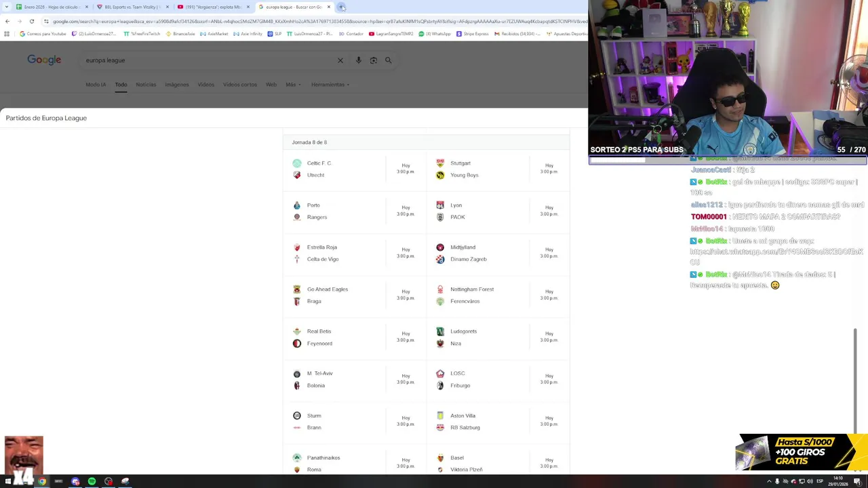Open the volume control in system tray
The width and height of the screenshot is (868, 488).
(810, 481)
